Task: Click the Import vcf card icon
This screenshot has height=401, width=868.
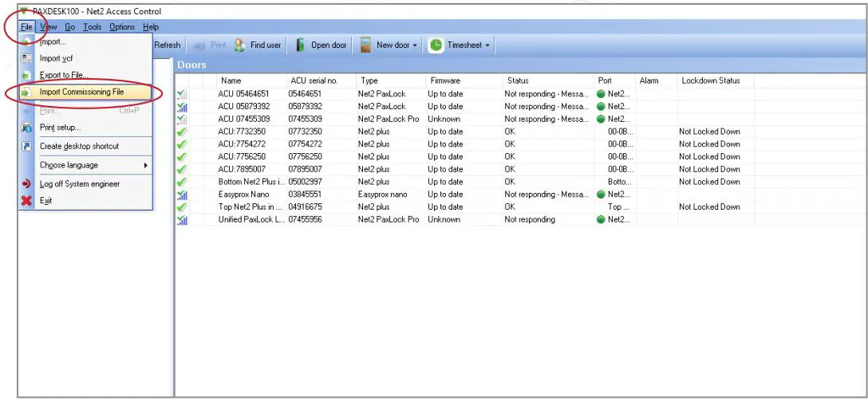Action: tap(26, 59)
